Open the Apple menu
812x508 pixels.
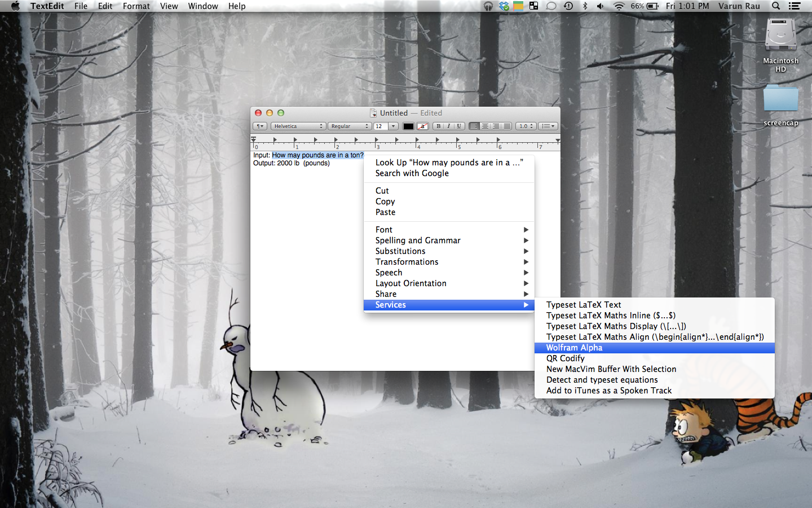(15, 6)
